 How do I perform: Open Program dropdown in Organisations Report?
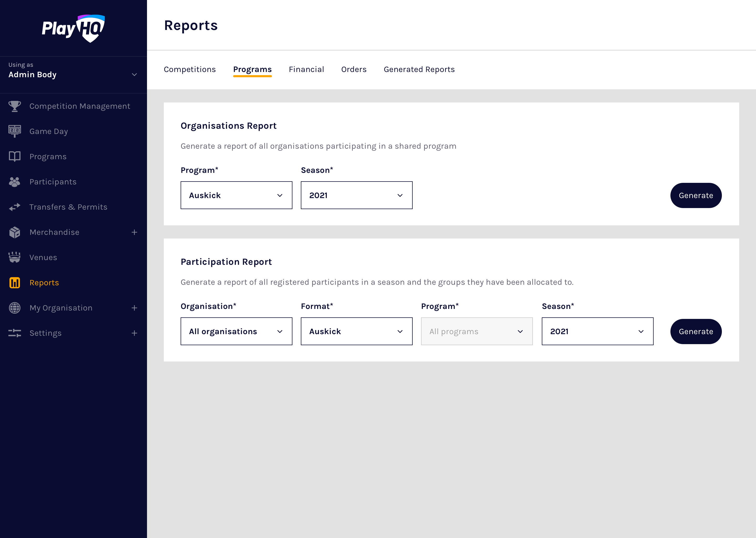pyautogui.click(x=236, y=195)
